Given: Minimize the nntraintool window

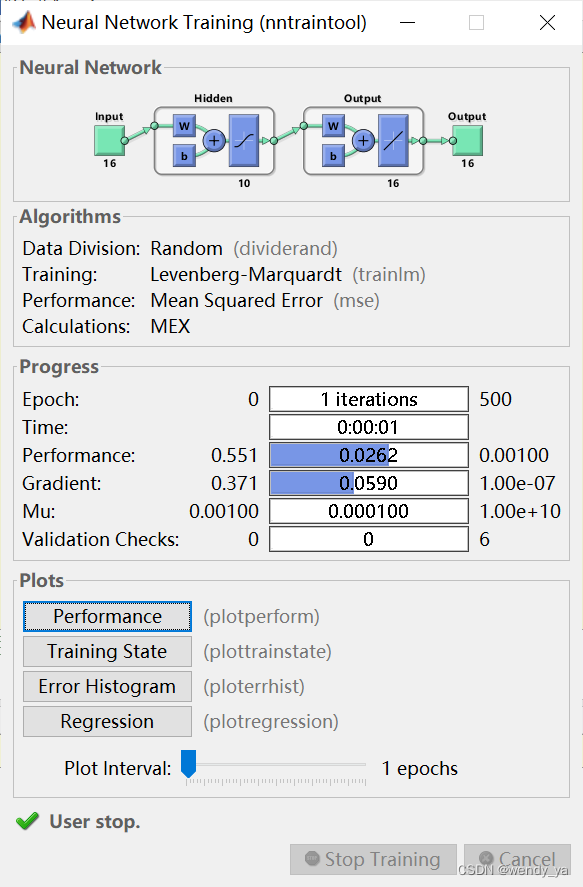Looking at the screenshot, I should [x=407, y=23].
